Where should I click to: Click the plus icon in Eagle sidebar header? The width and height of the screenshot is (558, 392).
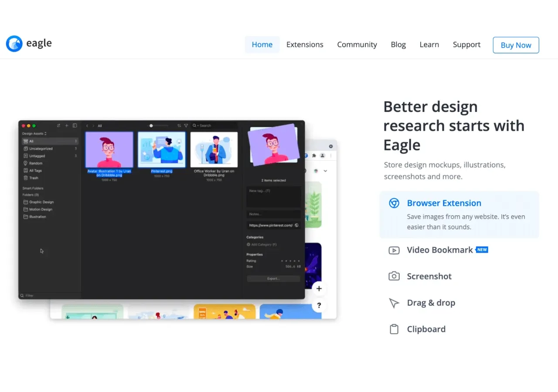[x=67, y=125]
